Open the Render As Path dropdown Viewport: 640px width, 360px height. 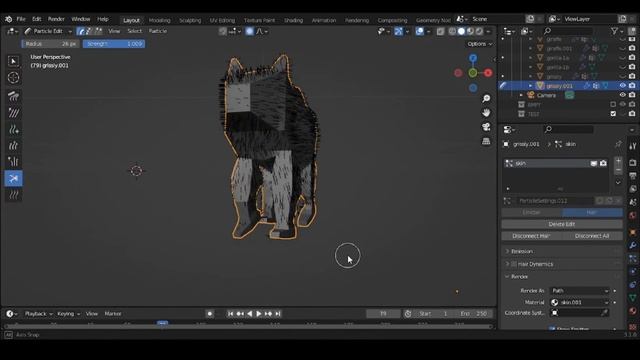[x=580, y=291]
